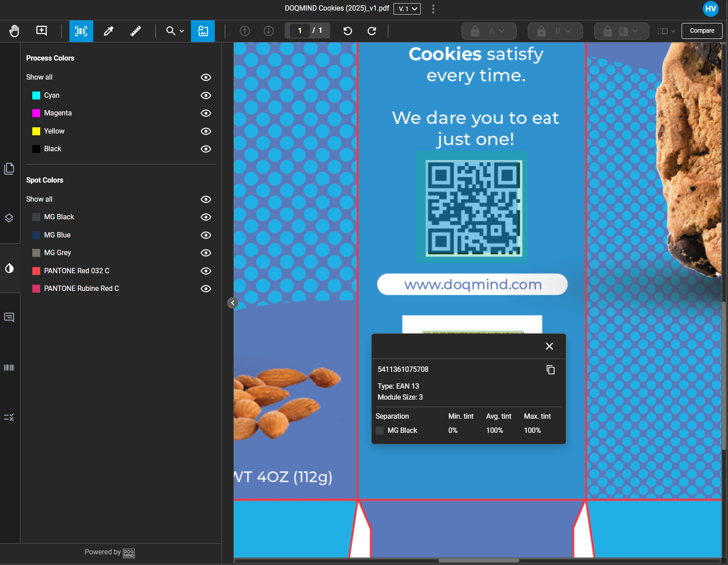Viewport: 728px width, 565px height.
Task: Select the Pan hand tool
Action: click(x=14, y=31)
